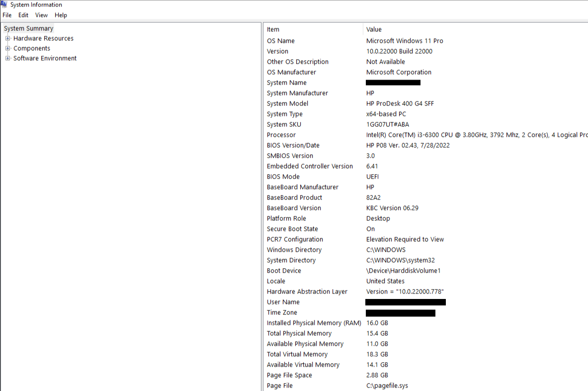Open the Help menu
The width and height of the screenshot is (588, 391).
tap(61, 15)
